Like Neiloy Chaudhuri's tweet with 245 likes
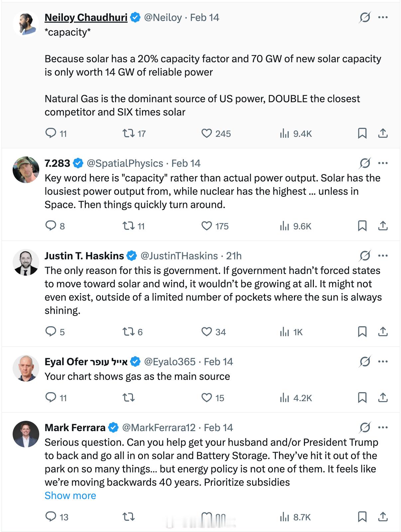401x532 pixels. [206, 133]
